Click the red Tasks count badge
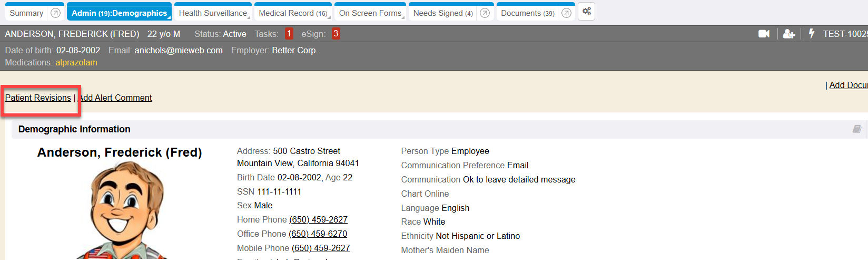Screen dimensions: 868x260 pyautogui.click(x=289, y=34)
